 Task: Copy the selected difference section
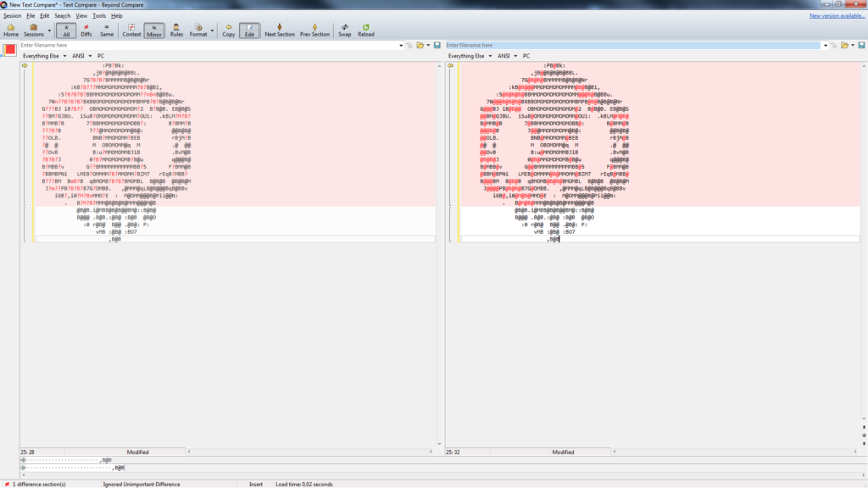(228, 30)
